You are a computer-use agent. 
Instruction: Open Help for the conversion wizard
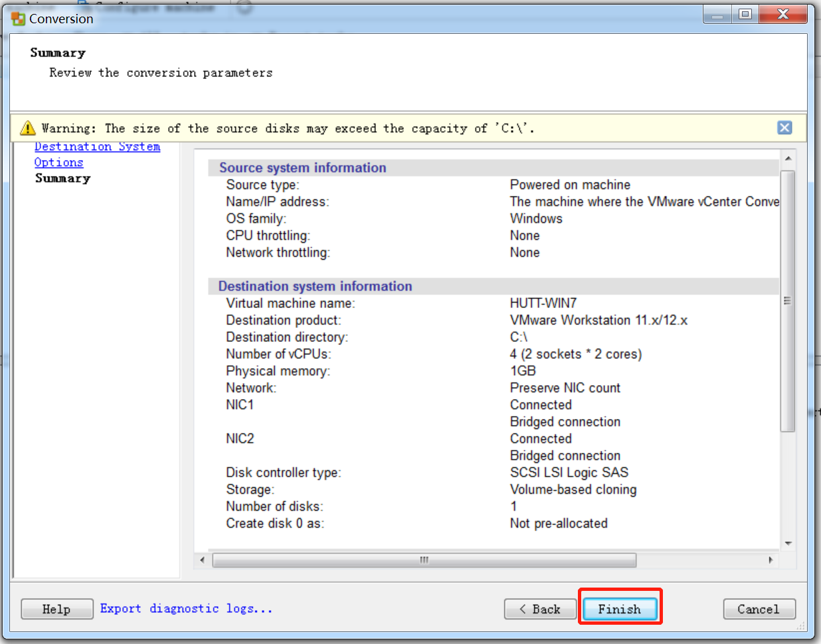[x=57, y=609]
